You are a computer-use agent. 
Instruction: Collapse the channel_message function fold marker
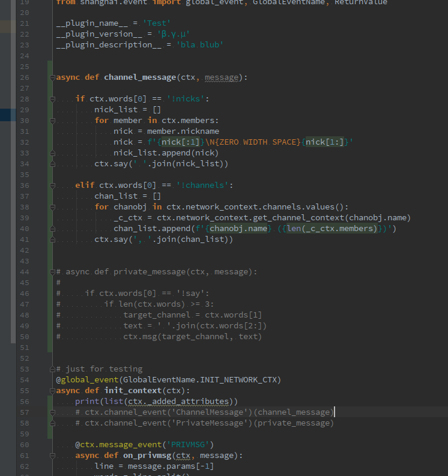click(53, 77)
